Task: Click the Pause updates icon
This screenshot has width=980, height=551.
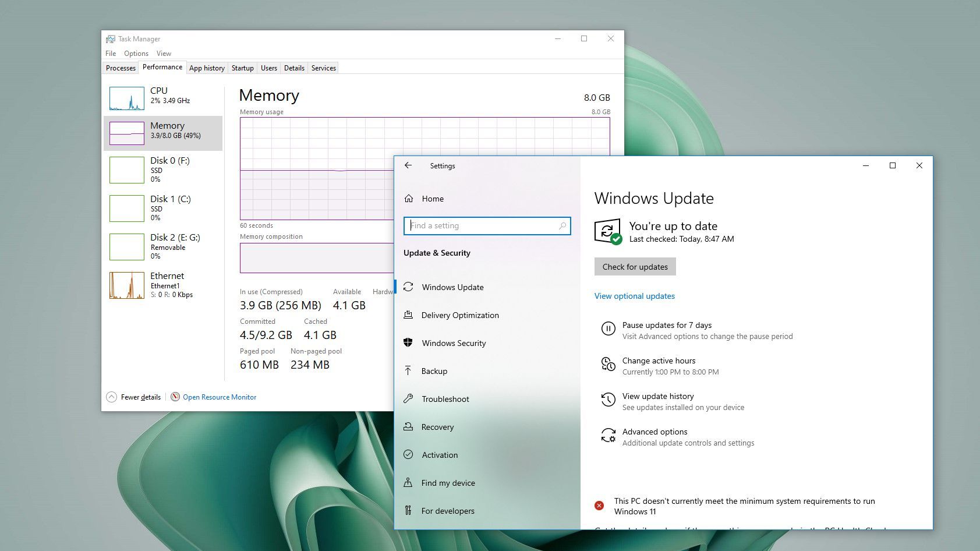Action: coord(608,329)
